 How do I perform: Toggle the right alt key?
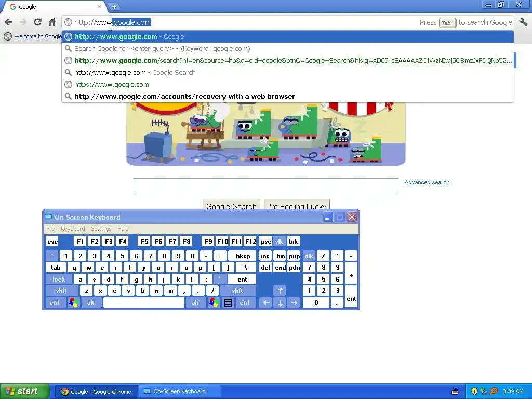[195, 303]
